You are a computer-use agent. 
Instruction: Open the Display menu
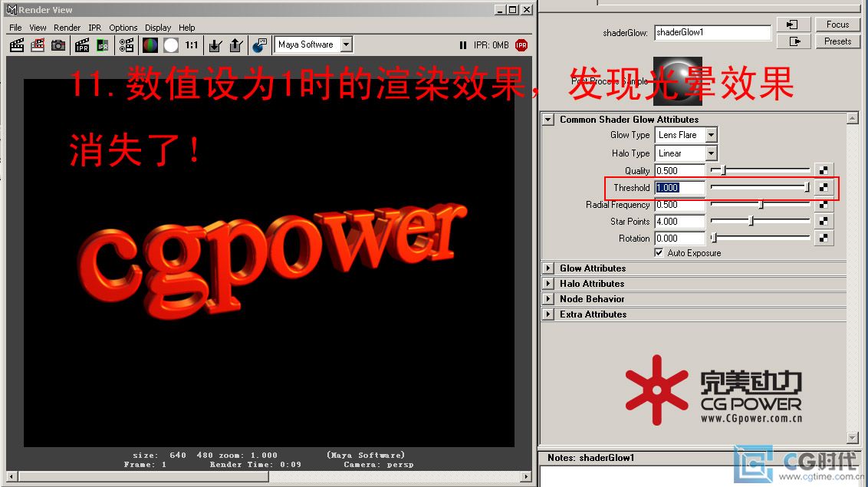pos(158,28)
